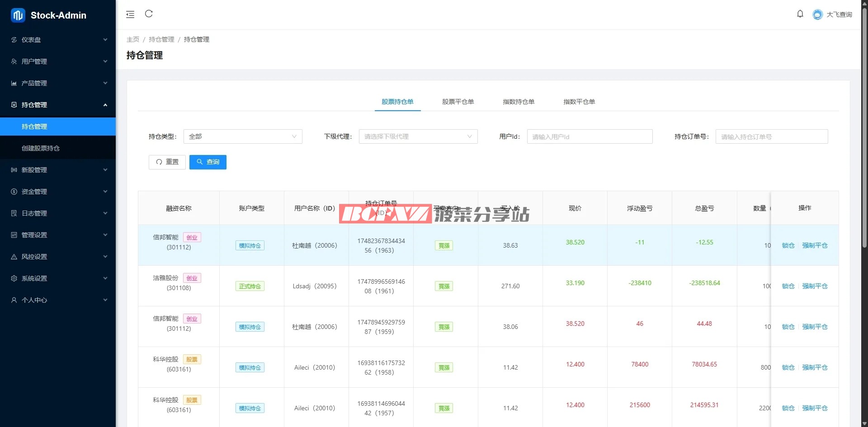
Task: Switch to the 股票平仓单 tab
Action: click(458, 102)
